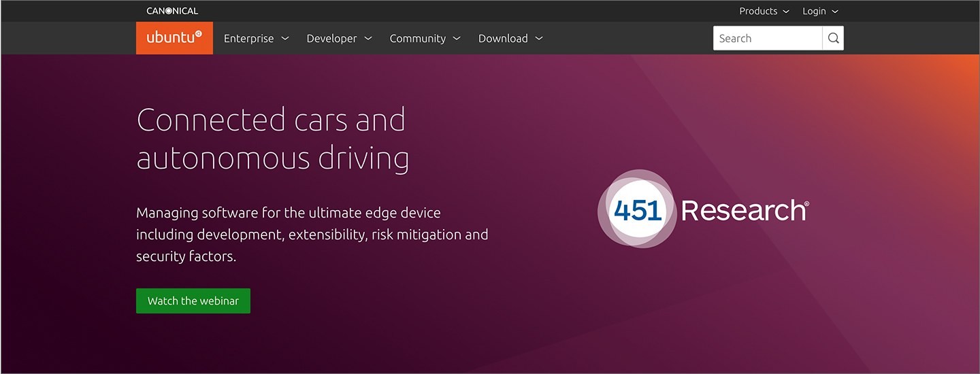Open the Enterprise menu
Image resolution: width=980 pixels, height=374 pixels.
click(x=257, y=38)
